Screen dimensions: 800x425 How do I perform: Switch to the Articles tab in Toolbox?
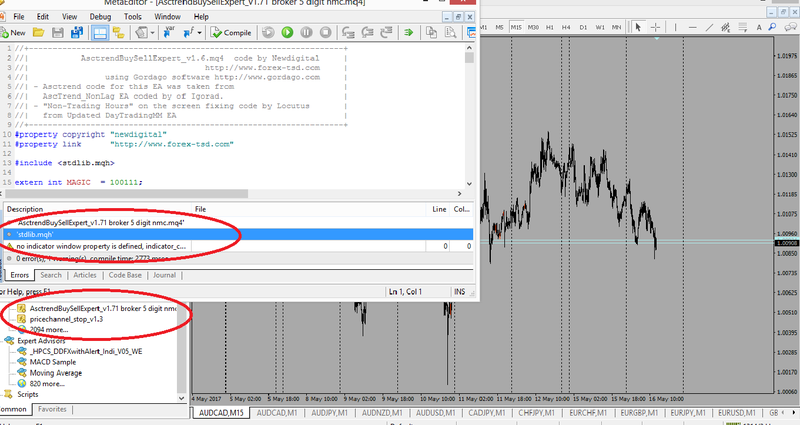click(85, 275)
